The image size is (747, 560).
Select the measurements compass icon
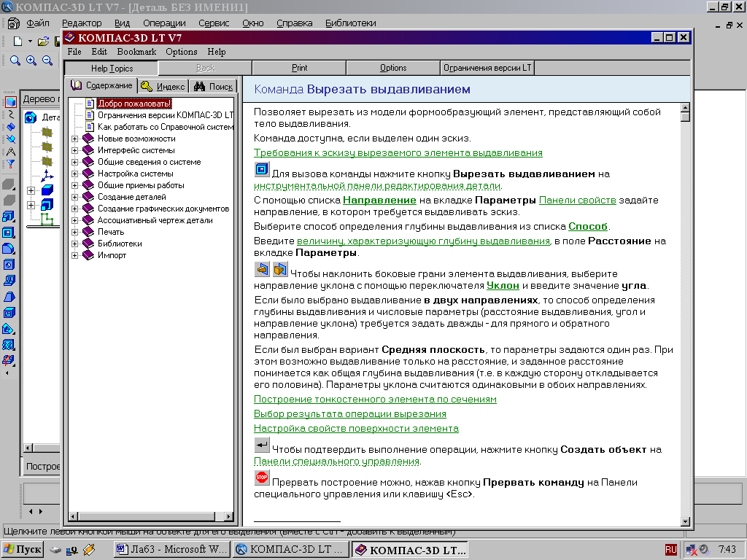pyautogui.click(x=10, y=152)
